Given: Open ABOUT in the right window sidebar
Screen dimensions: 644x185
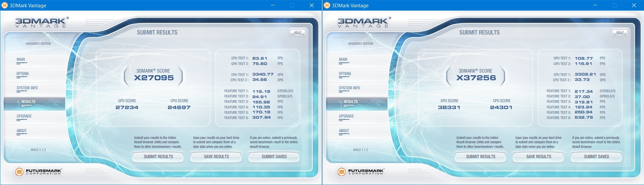Looking at the screenshot, I should pos(344,131).
